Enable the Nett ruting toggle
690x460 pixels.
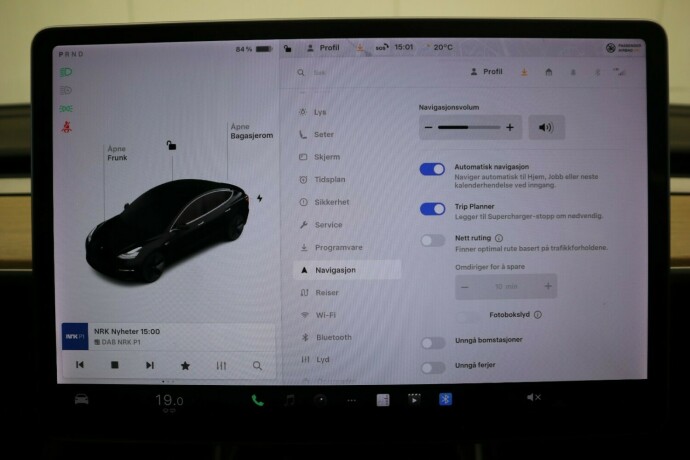(433, 240)
